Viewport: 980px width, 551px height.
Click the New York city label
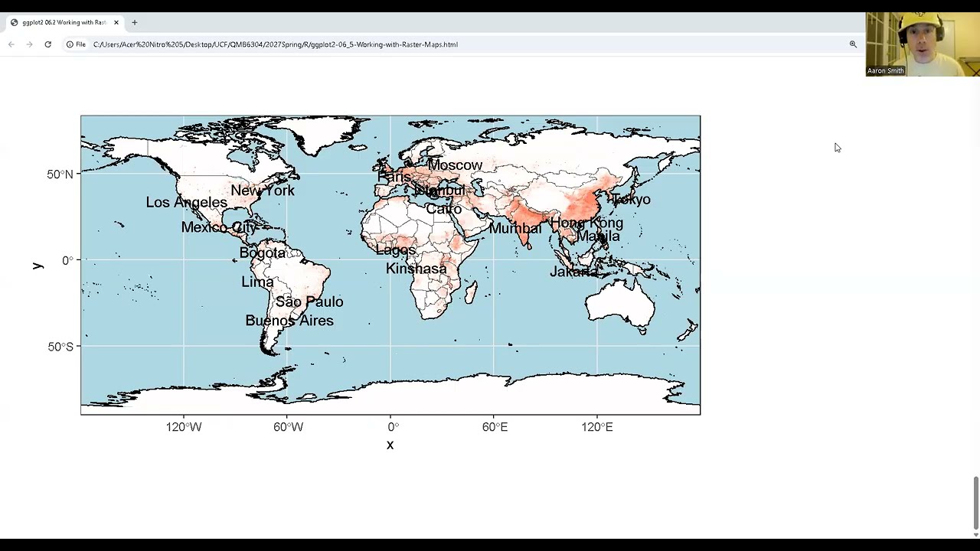pos(263,191)
